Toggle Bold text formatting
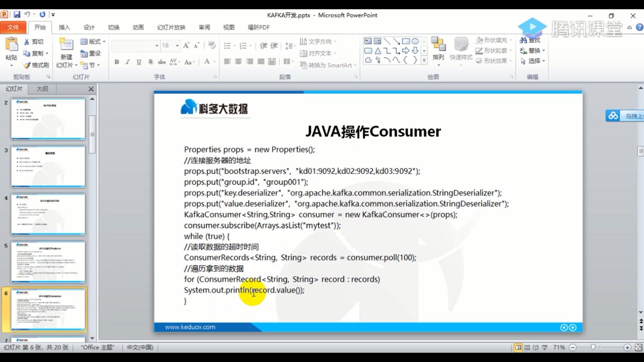Screen dimensions: 644x362 (x=117, y=62)
